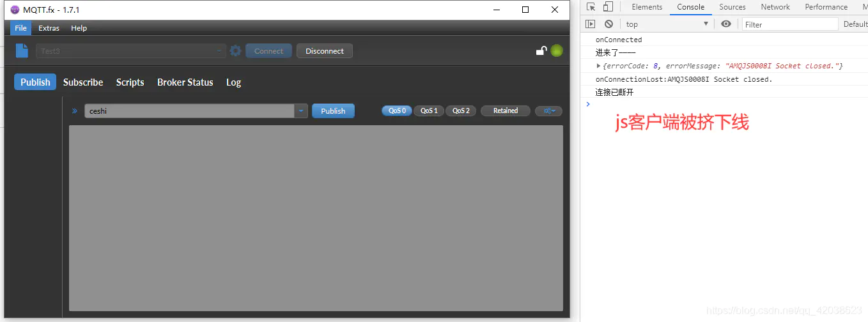This screenshot has width=868, height=322.
Task: Select QoS 2 level
Action: [x=461, y=111]
